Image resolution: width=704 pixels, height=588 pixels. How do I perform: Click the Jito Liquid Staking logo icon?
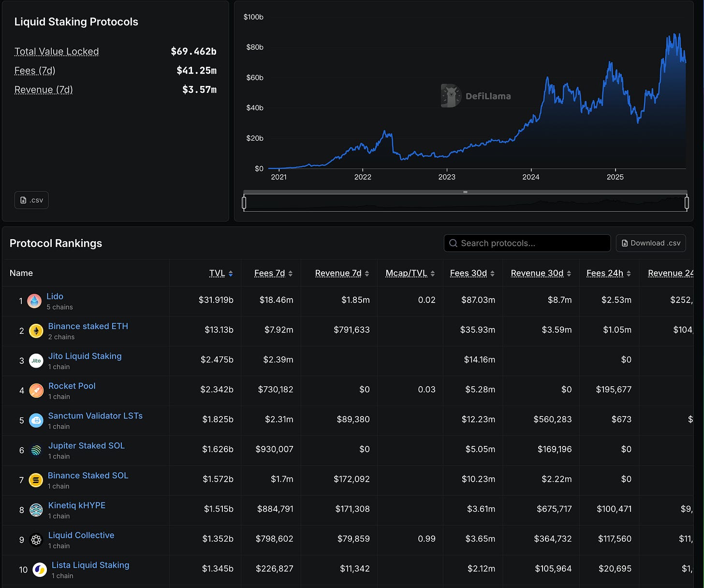36,361
